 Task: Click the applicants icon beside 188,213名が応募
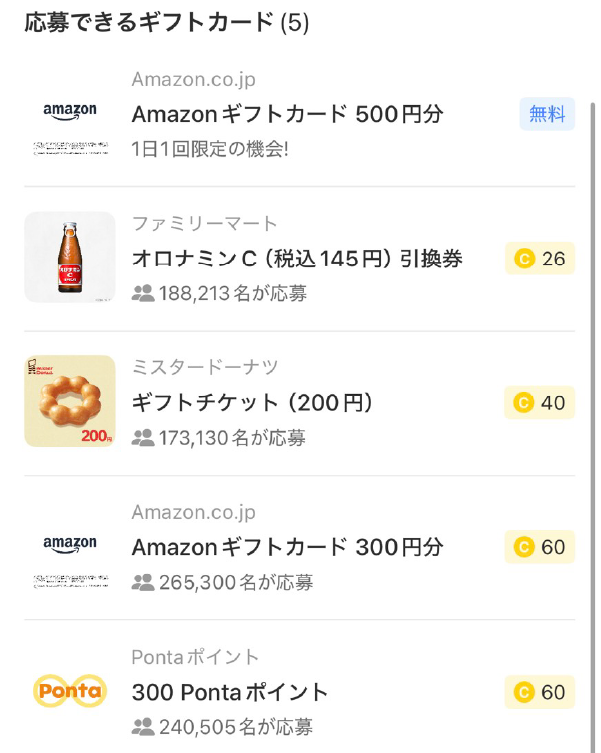pos(143,294)
